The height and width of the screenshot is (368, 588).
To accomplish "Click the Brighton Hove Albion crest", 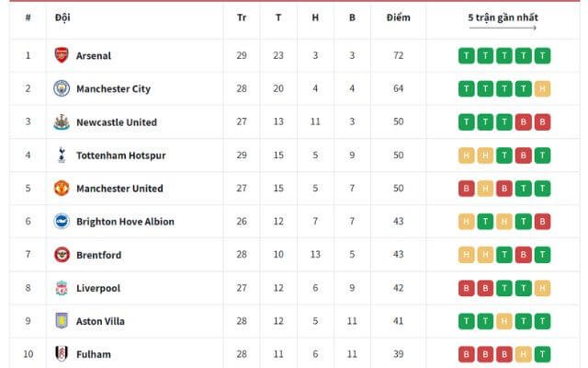I will pyautogui.click(x=62, y=221).
